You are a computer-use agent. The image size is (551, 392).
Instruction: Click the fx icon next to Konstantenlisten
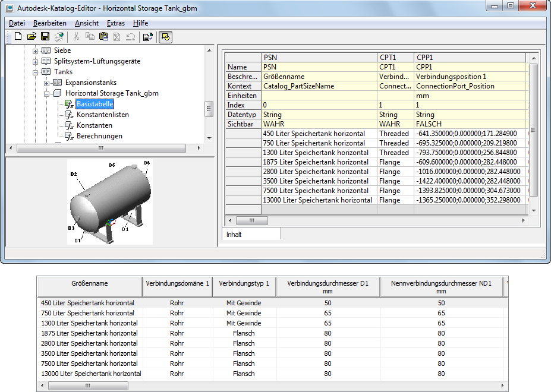coord(69,115)
